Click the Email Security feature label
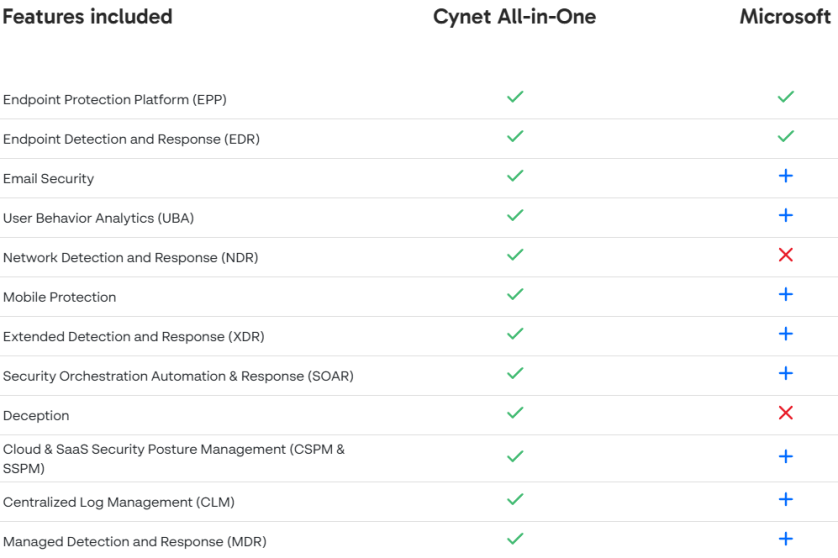The image size is (838, 558). [x=48, y=179]
